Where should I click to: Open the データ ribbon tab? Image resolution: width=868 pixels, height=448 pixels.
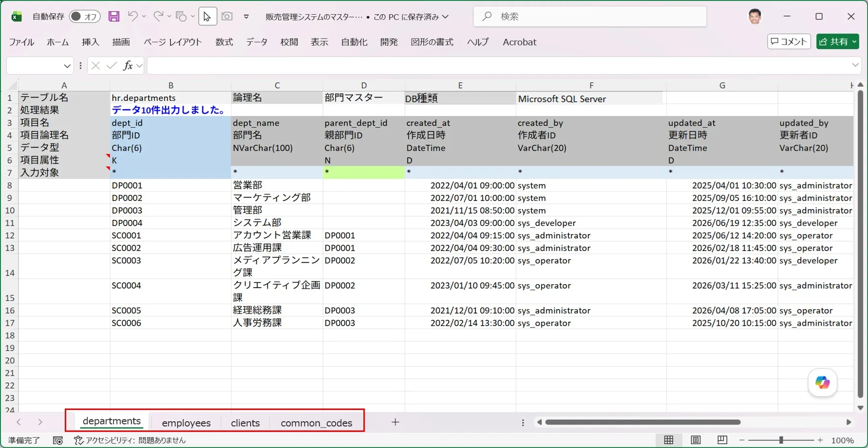(257, 42)
